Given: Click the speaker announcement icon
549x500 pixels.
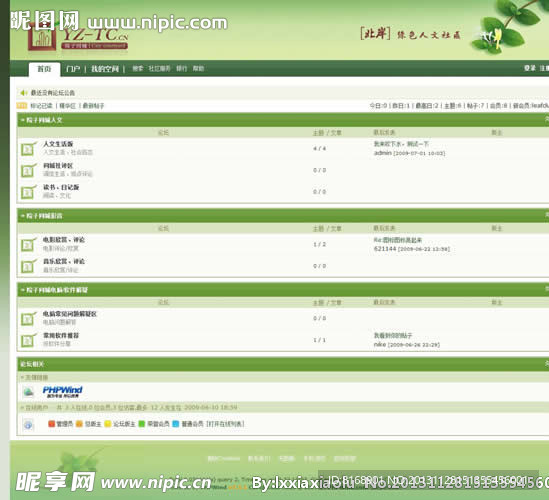Looking at the screenshot, I should click(23, 93).
